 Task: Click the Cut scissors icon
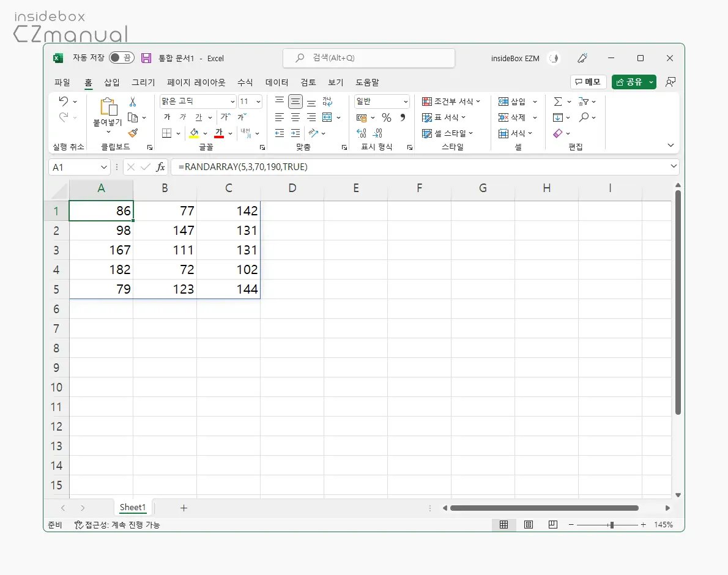point(133,102)
